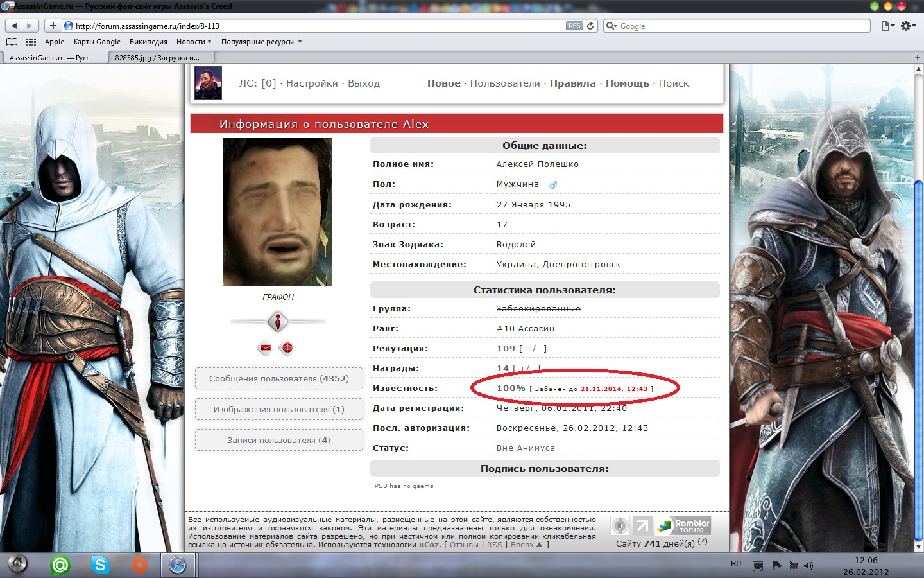Go back with the browser Back arrow
The height and width of the screenshot is (578, 924).
(14, 26)
